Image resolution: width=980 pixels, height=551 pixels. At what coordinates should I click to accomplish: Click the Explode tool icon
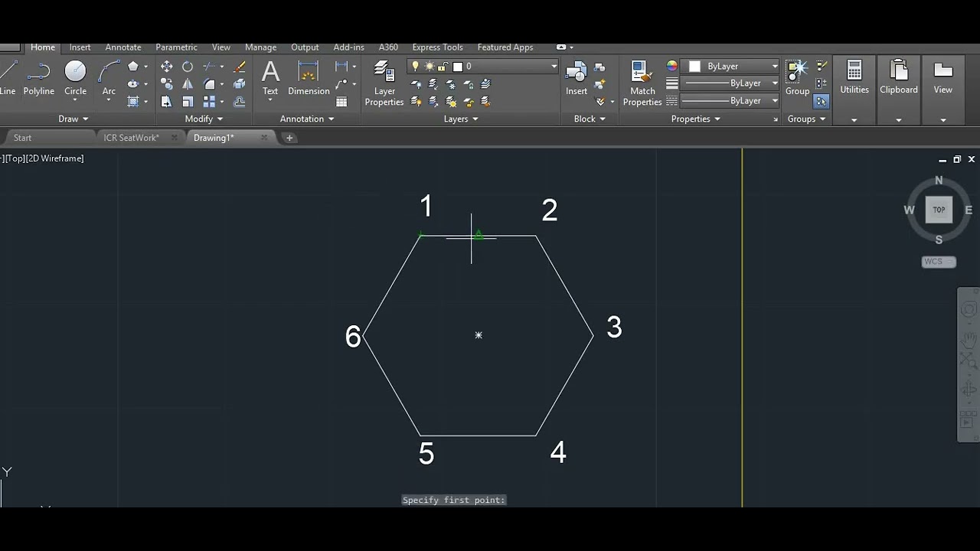[x=239, y=84]
